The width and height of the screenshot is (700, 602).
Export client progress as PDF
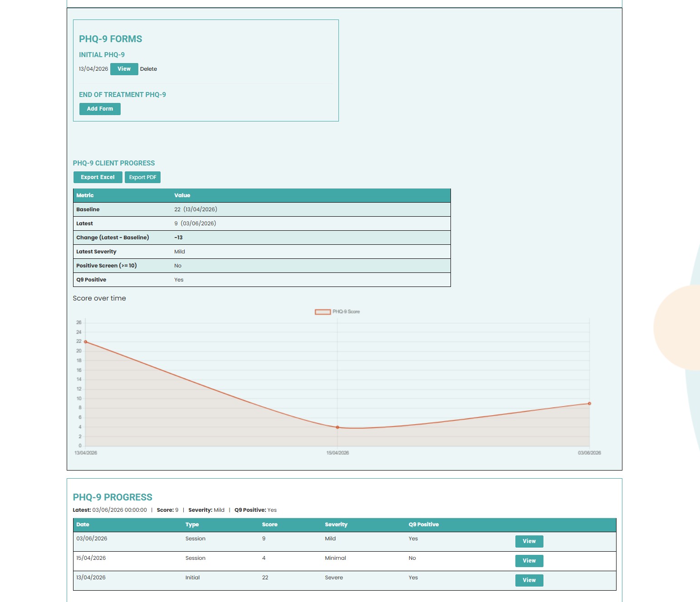[x=142, y=177]
